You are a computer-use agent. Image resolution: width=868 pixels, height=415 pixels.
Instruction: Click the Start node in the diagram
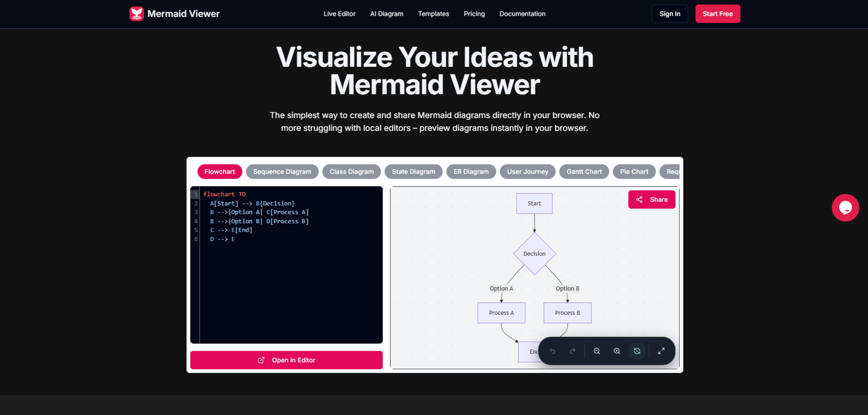click(534, 203)
